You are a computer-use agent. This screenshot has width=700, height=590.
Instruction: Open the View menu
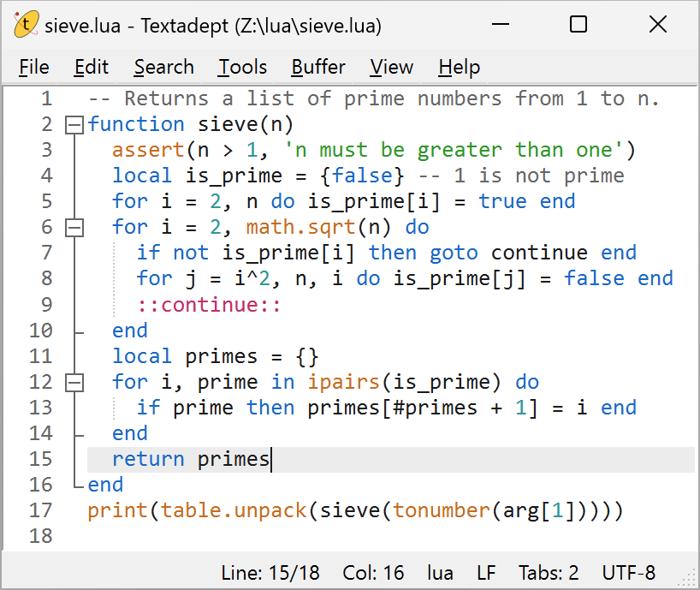[391, 67]
